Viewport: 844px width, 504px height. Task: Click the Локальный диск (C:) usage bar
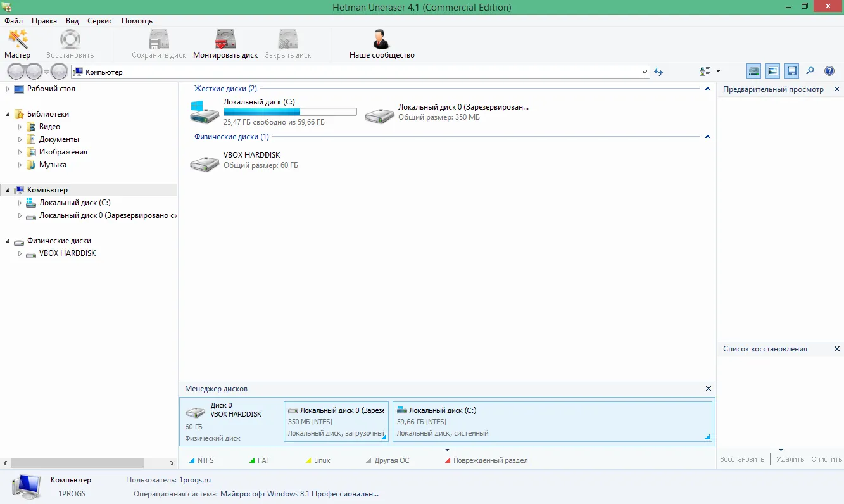pyautogui.click(x=290, y=112)
